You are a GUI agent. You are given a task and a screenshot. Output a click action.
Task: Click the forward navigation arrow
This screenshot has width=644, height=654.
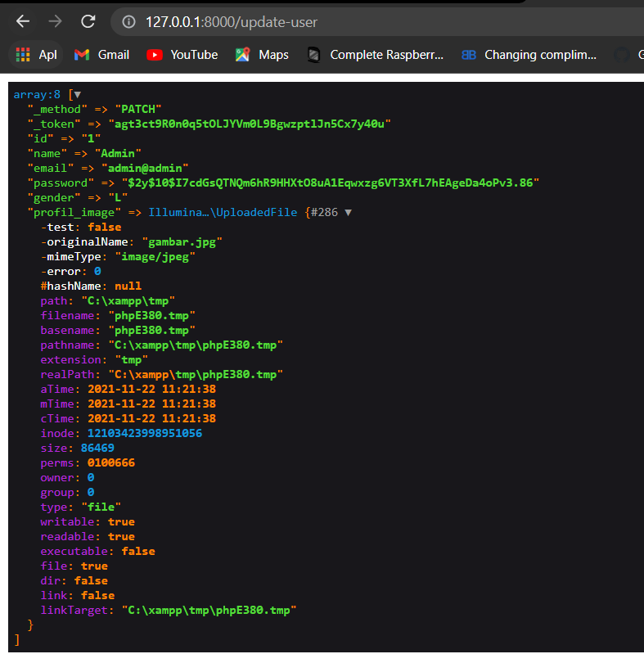[55, 20]
